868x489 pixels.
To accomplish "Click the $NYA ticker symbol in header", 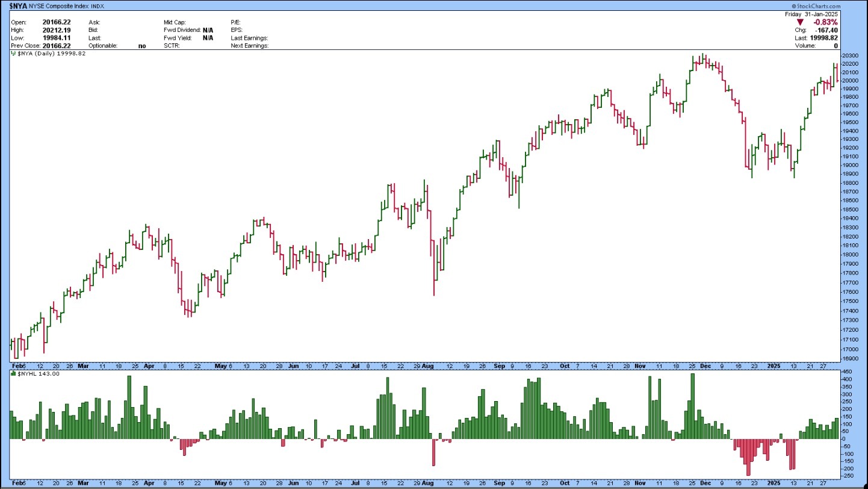I will click(18, 5).
